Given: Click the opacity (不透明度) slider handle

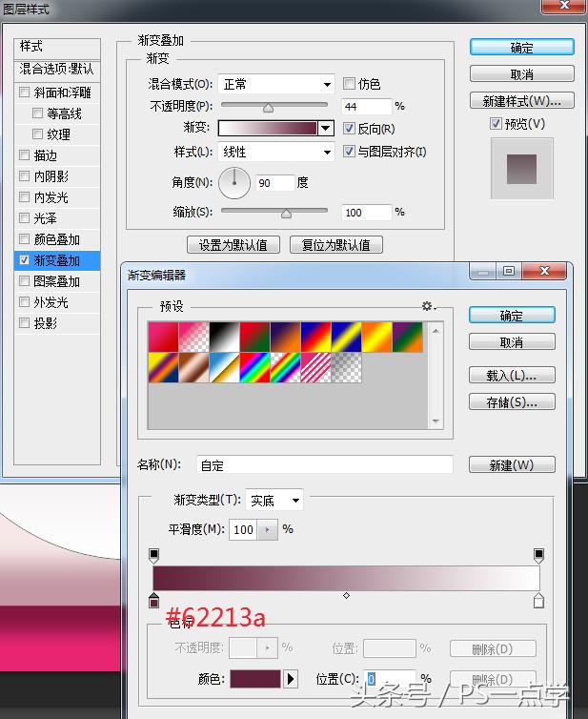Looking at the screenshot, I should [268, 108].
